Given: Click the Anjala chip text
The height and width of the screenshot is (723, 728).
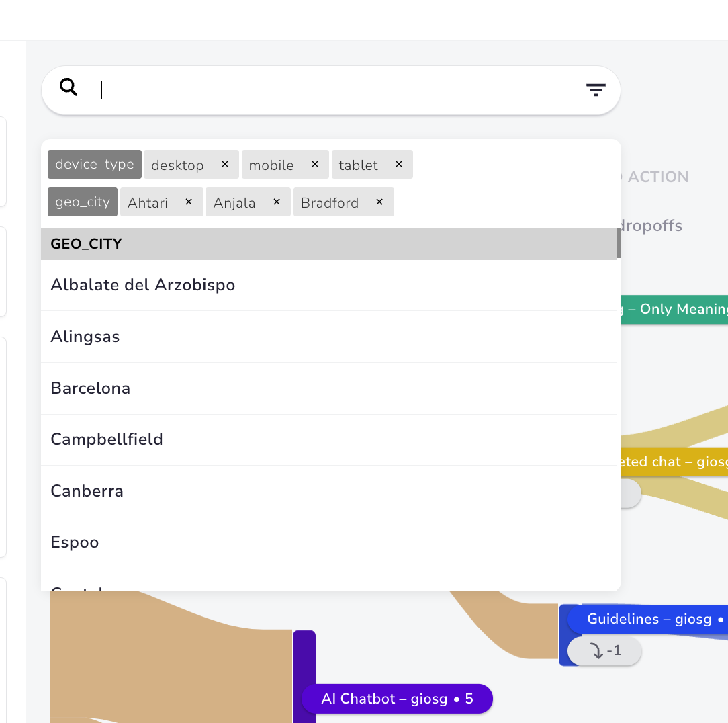Looking at the screenshot, I should [234, 203].
